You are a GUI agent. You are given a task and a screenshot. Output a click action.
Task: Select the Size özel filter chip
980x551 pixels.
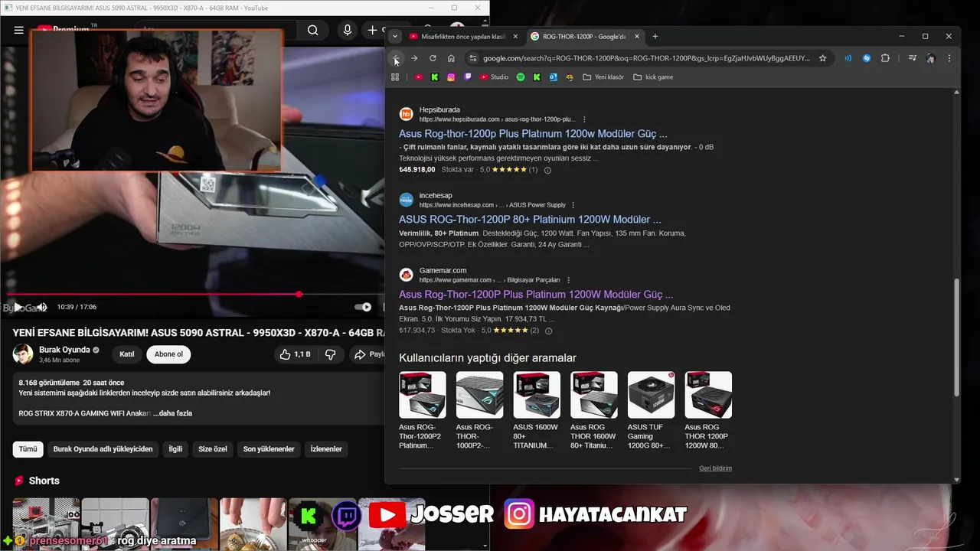pos(213,449)
